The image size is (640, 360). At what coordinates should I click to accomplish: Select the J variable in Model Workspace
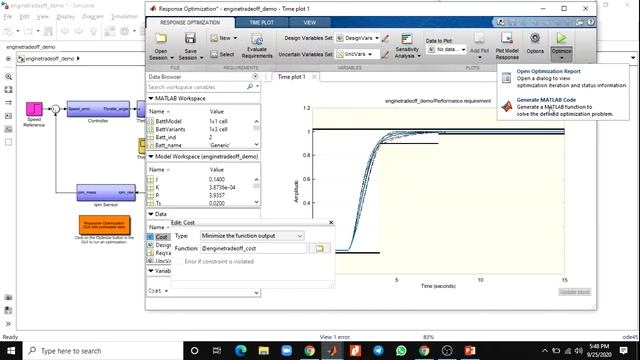[x=157, y=179]
